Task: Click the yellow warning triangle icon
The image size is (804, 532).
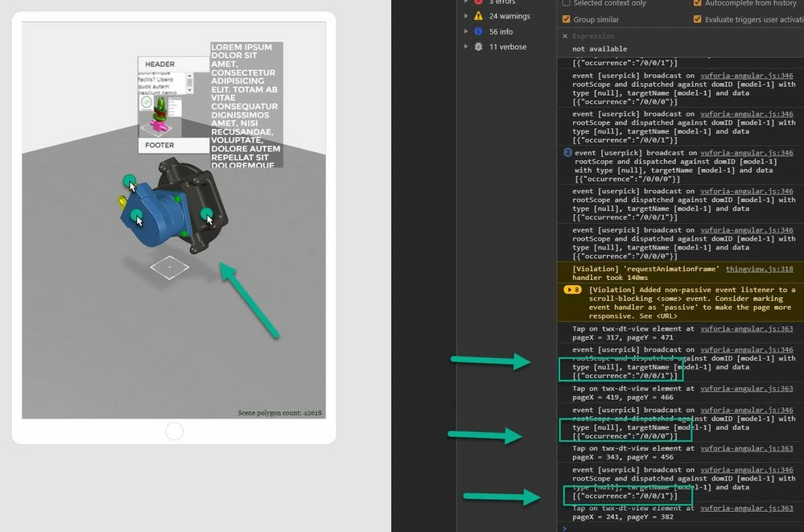Action: pos(478,16)
